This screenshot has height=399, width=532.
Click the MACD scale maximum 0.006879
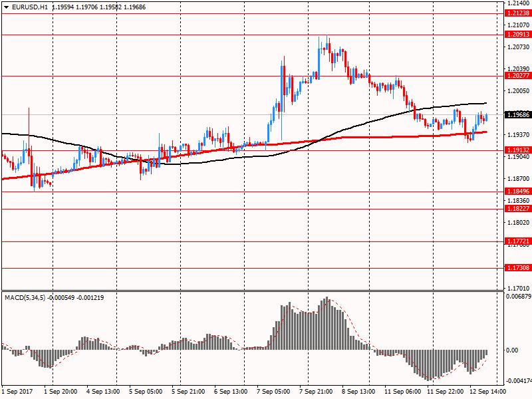(519, 297)
